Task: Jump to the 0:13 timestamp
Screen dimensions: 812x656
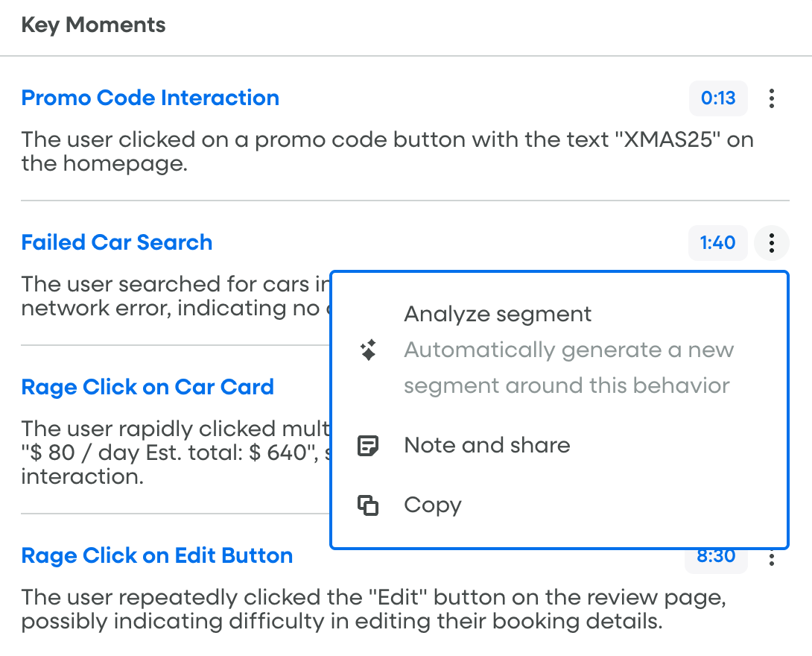Action: 718,98
